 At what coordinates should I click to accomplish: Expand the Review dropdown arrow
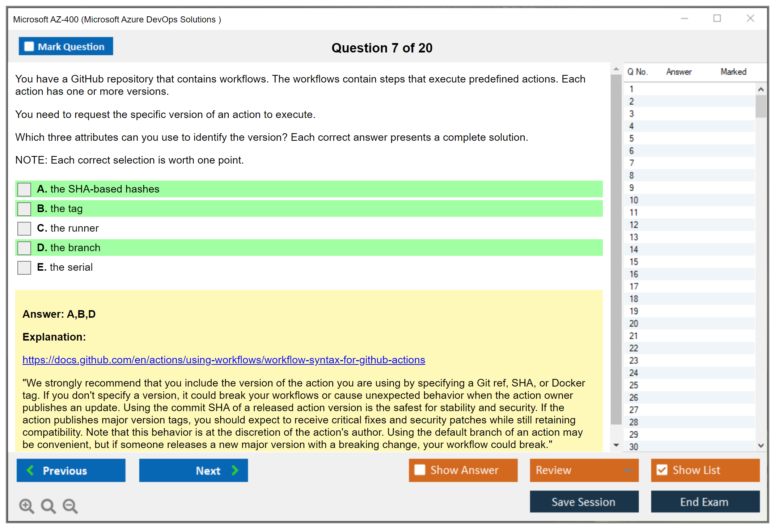tap(628, 470)
